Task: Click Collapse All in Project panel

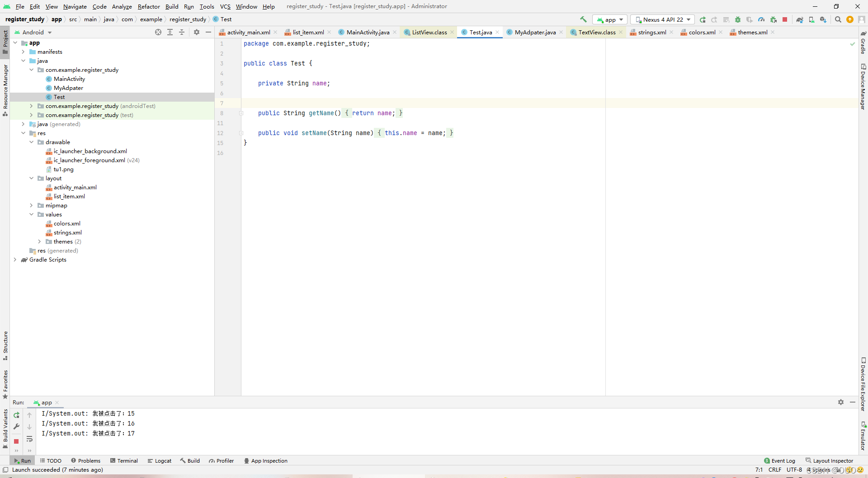Action: (x=182, y=32)
